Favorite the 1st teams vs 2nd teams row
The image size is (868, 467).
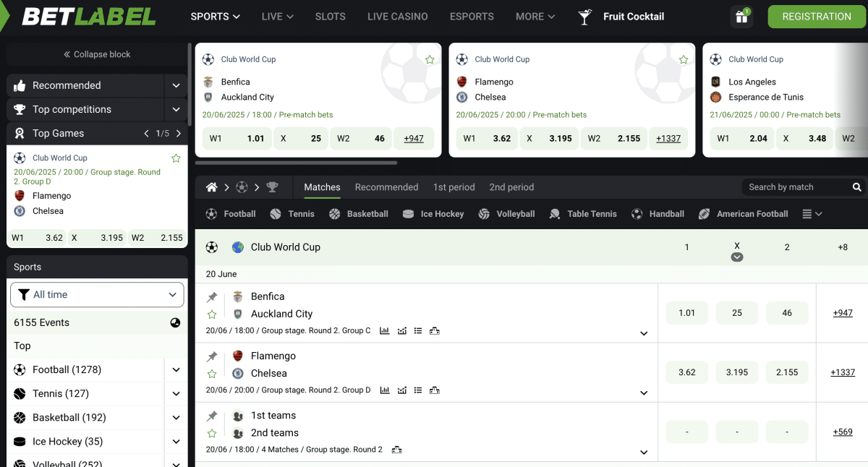tap(212, 434)
